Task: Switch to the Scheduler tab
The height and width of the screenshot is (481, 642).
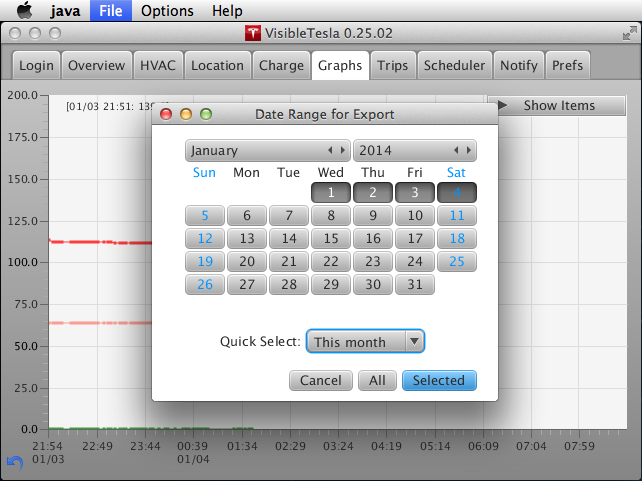Action: tap(454, 65)
